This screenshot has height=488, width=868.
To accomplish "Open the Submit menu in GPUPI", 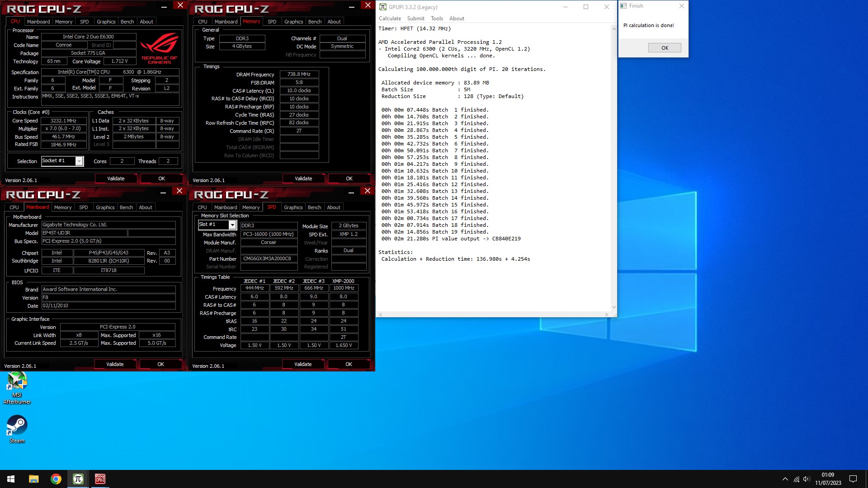I will (415, 19).
